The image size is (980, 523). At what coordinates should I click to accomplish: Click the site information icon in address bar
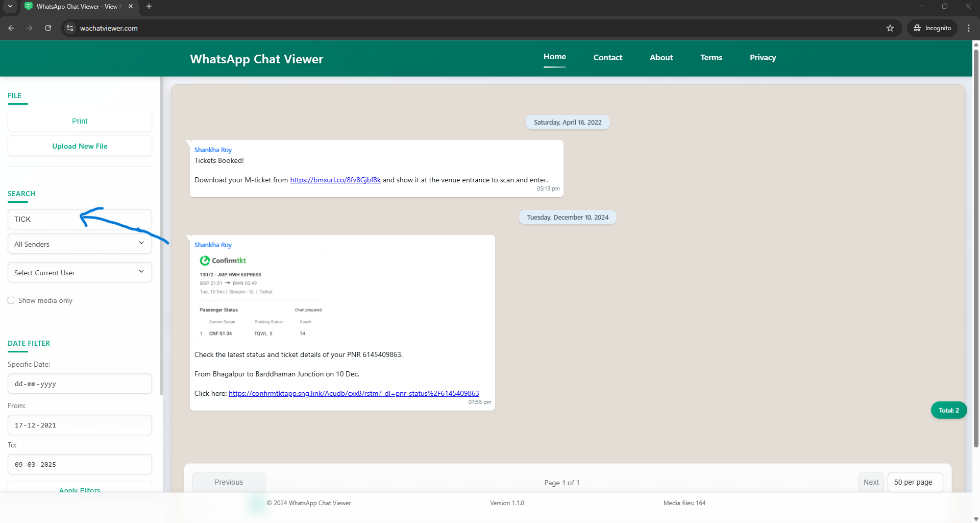pyautogui.click(x=69, y=28)
